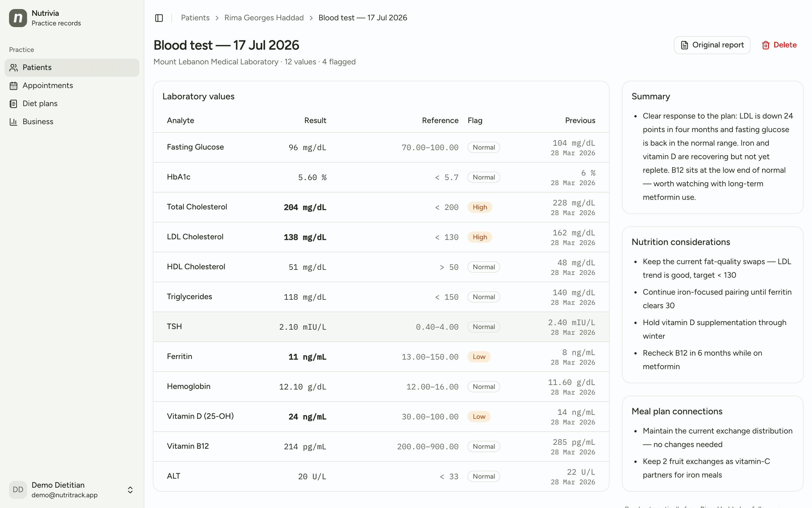Click the Flag column header

[x=475, y=120]
